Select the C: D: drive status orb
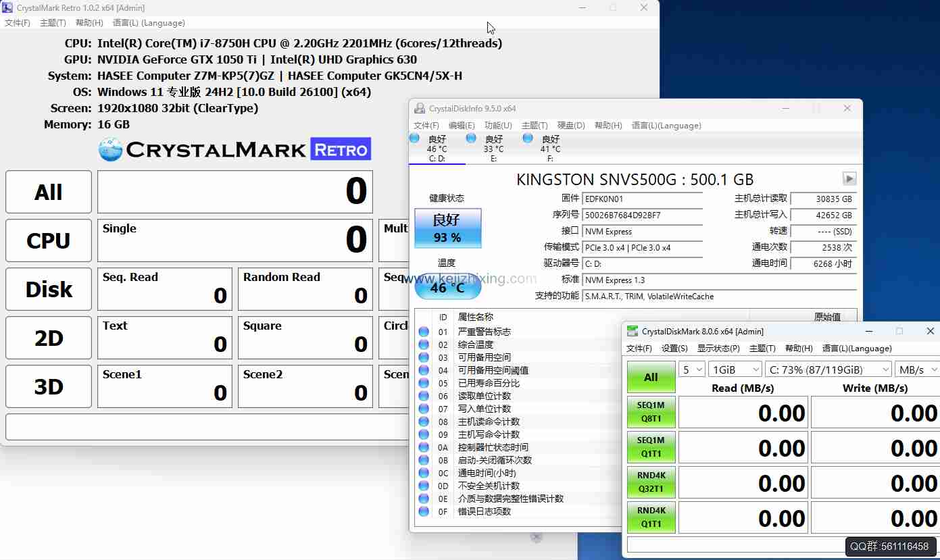Viewport: 940px width, 560px height. click(414, 138)
